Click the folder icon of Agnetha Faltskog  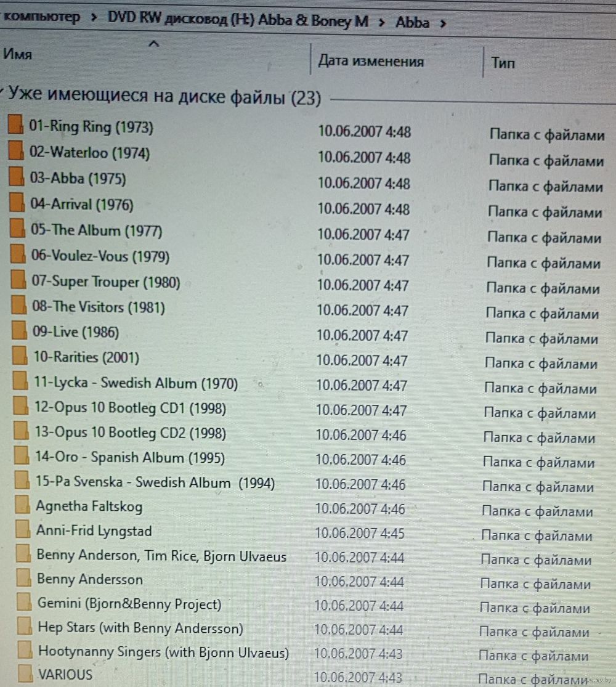pyautogui.click(x=22, y=504)
